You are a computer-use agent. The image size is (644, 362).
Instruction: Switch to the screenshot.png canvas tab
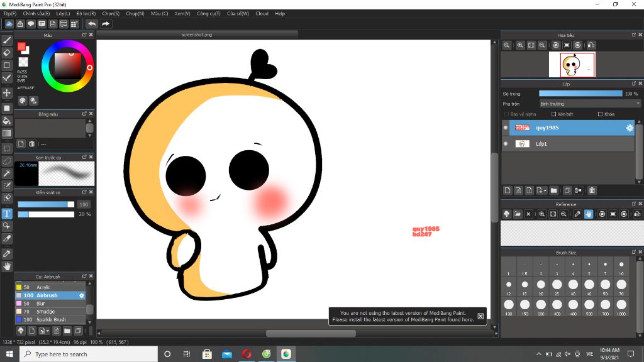(x=197, y=35)
